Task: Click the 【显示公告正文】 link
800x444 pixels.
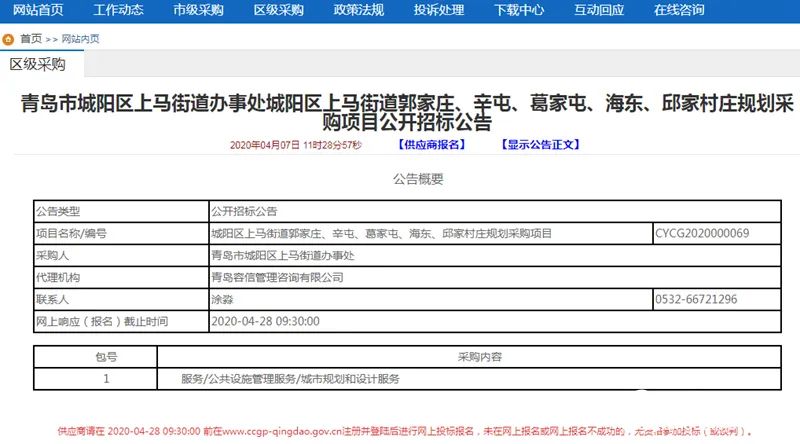Action: click(x=539, y=145)
